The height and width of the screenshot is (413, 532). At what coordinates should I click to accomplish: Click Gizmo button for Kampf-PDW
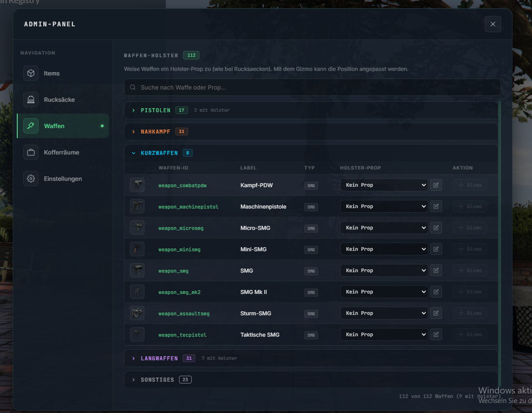coord(470,185)
